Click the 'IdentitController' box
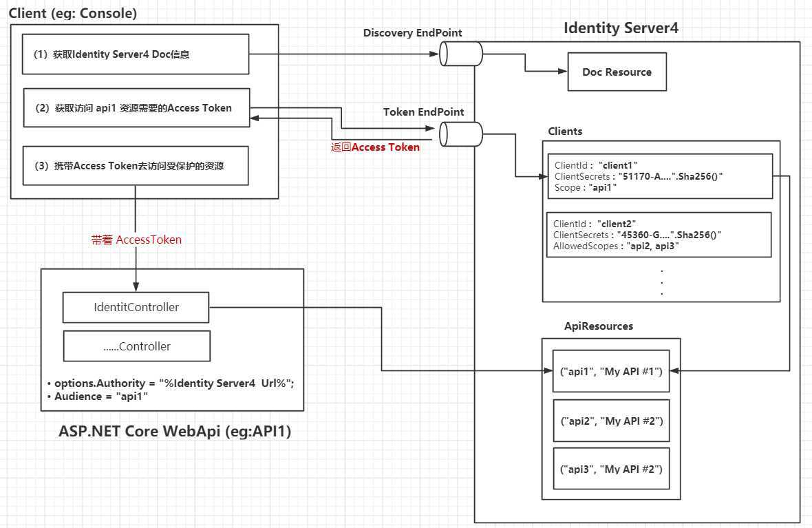This screenshot has width=812, height=528. [136, 307]
